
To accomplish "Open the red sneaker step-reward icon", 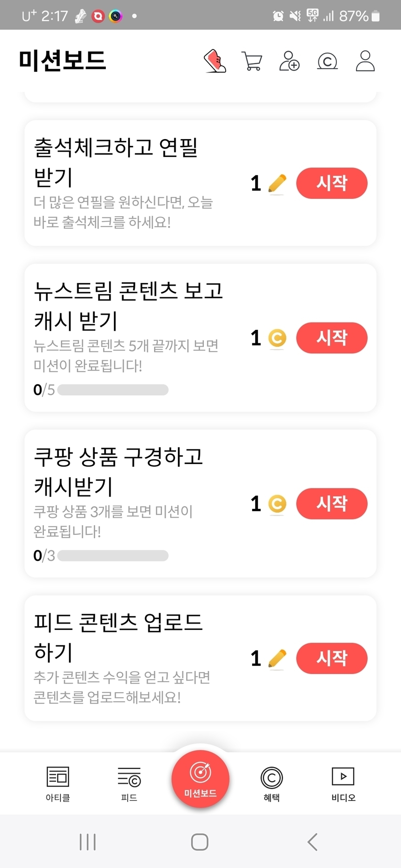I will pyautogui.click(x=215, y=61).
